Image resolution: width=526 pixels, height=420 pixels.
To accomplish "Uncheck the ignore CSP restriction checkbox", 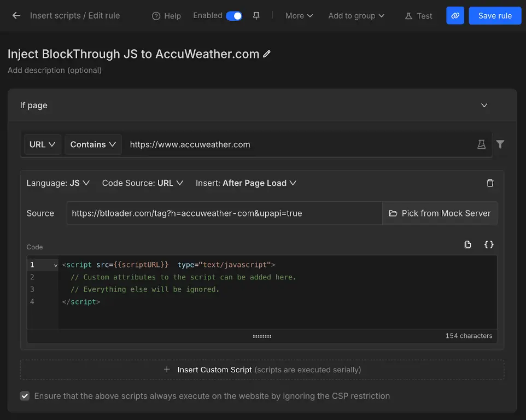I will pos(25,396).
